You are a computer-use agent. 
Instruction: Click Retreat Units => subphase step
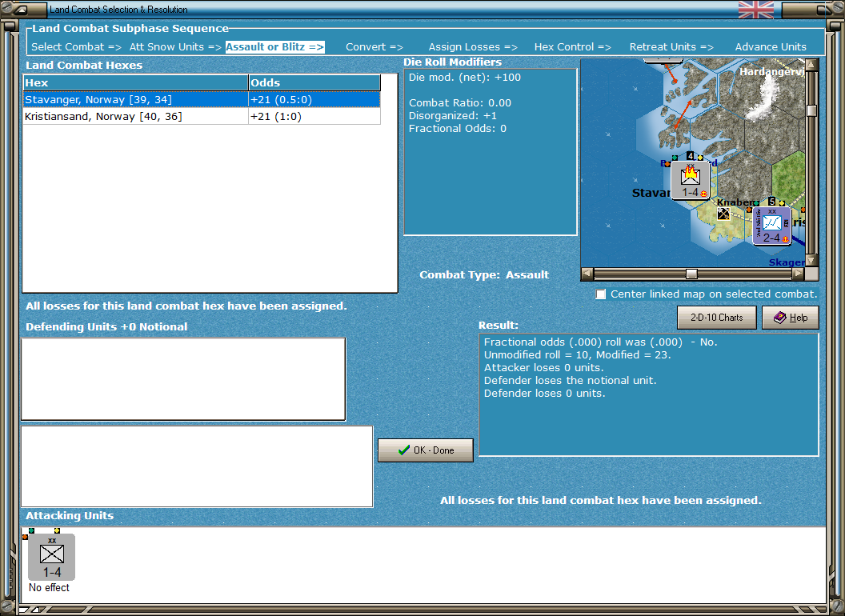click(671, 47)
